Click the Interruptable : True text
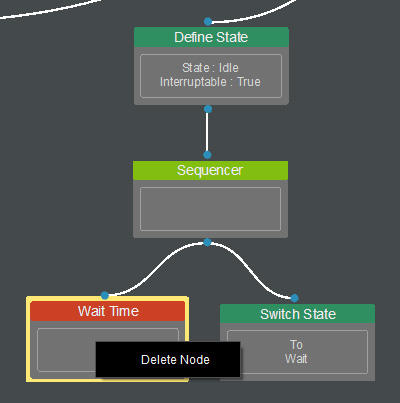The height and width of the screenshot is (403, 400). [x=210, y=82]
